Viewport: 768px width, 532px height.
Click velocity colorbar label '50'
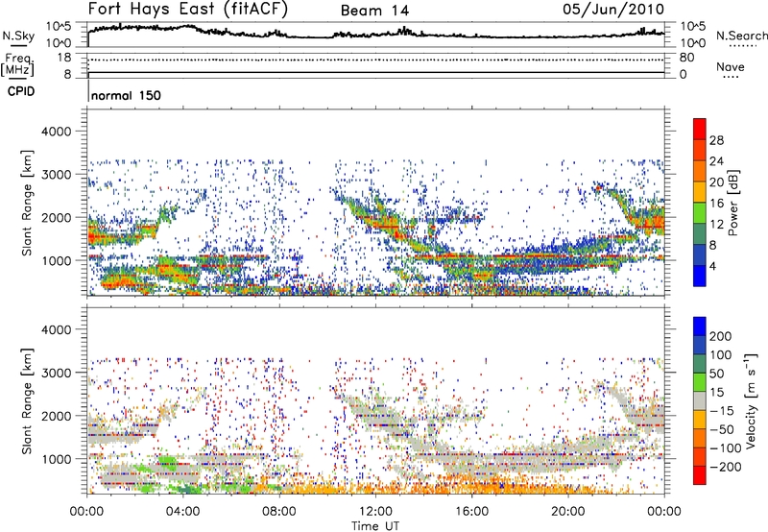[716, 374]
